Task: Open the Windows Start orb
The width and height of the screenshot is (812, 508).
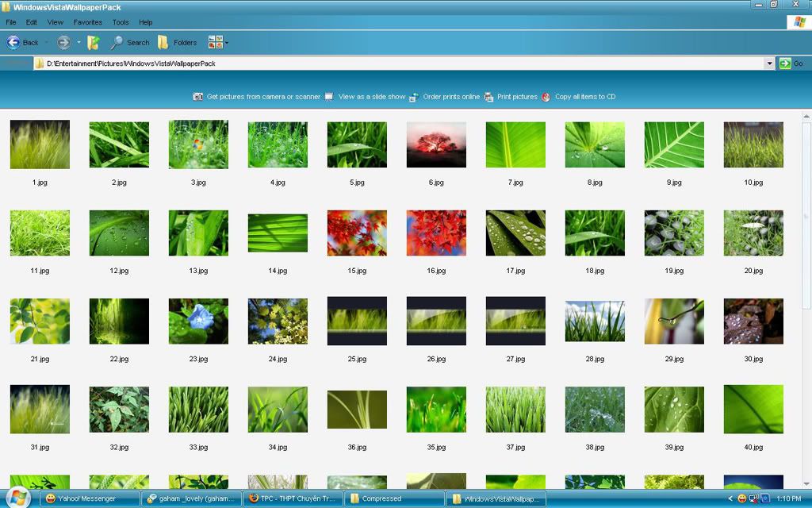Action: click(17, 498)
